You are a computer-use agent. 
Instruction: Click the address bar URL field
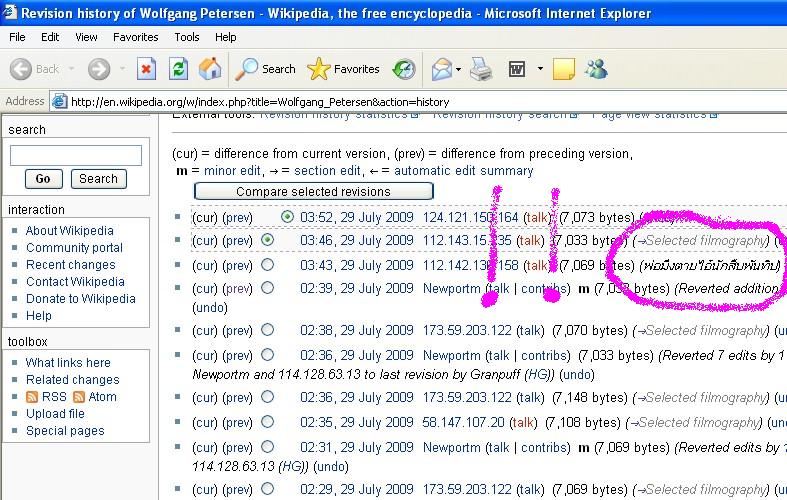417,102
